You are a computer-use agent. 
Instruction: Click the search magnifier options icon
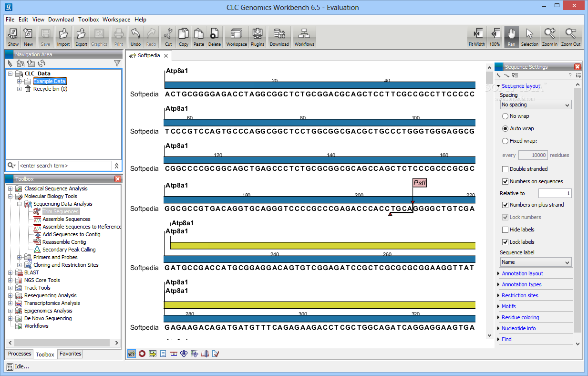click(11, 166)
